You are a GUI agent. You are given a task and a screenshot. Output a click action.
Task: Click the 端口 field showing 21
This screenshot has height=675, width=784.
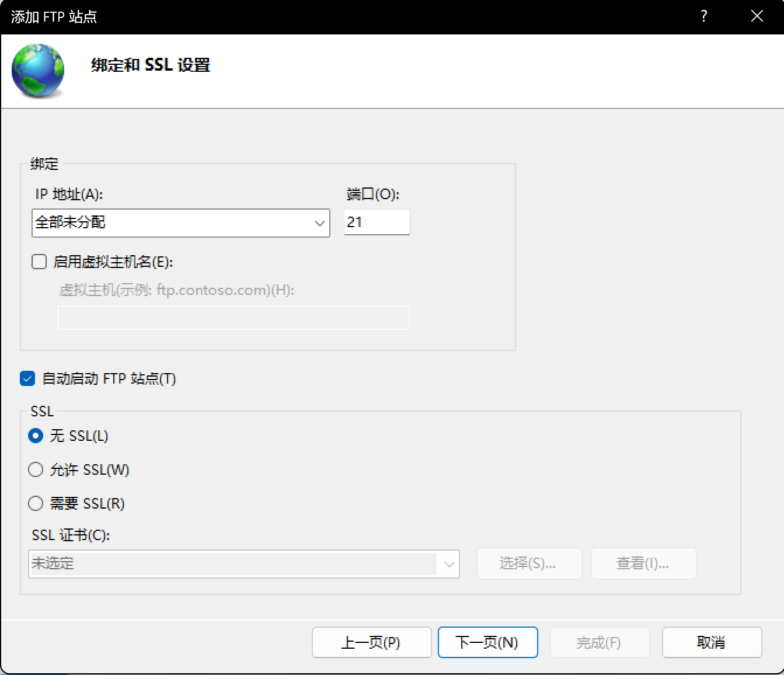[x=377, y=222]
